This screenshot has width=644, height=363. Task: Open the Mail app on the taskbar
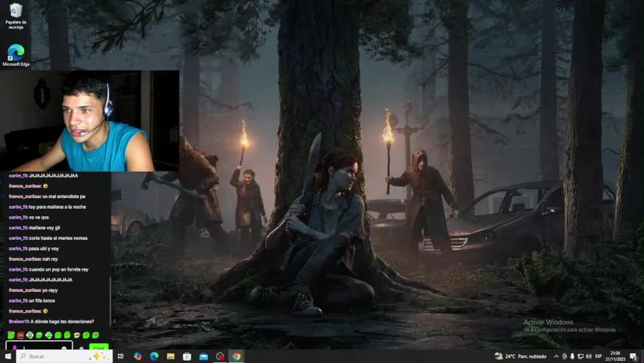pos(204,356)
